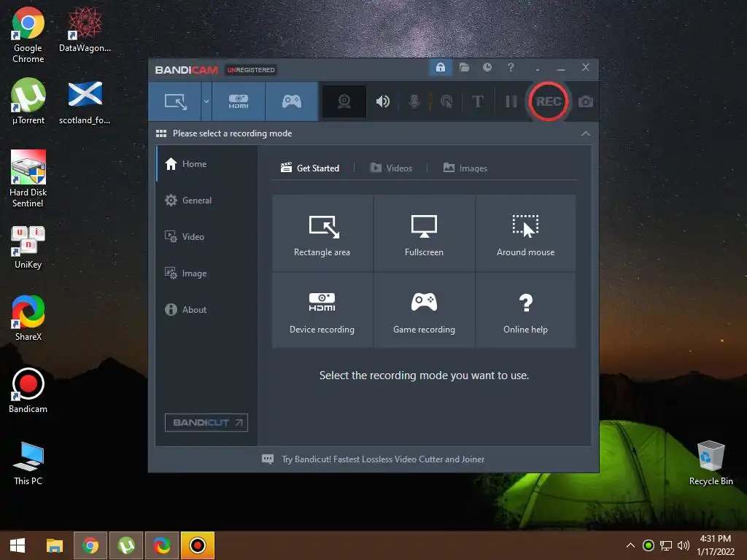The width and height of the screenshot is (747, 560).
Task: Open the help question mark in title bar
Action: [x=510, y=68]
